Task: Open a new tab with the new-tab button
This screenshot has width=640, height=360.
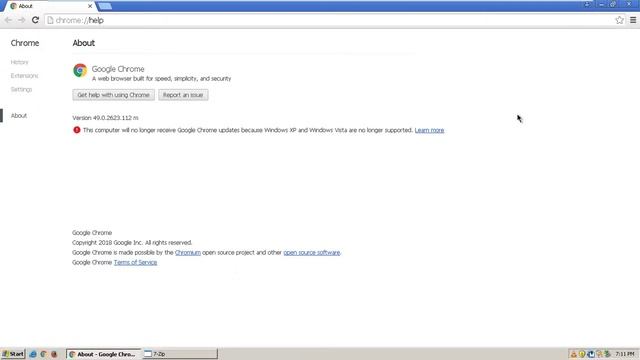Action: click(105, 6)
